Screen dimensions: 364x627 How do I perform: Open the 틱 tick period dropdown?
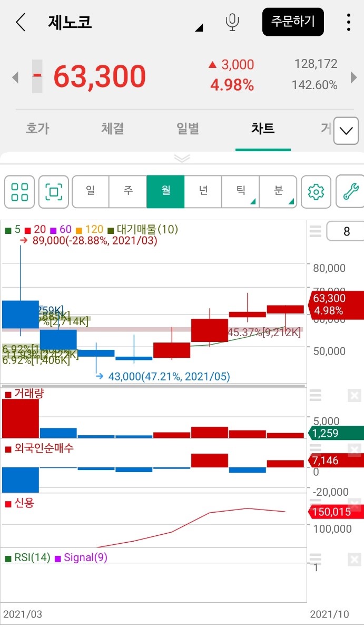[240, 192]
